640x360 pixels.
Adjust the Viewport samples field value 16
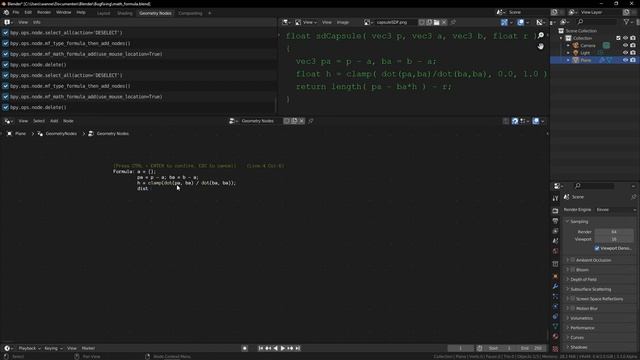[615, 239]
